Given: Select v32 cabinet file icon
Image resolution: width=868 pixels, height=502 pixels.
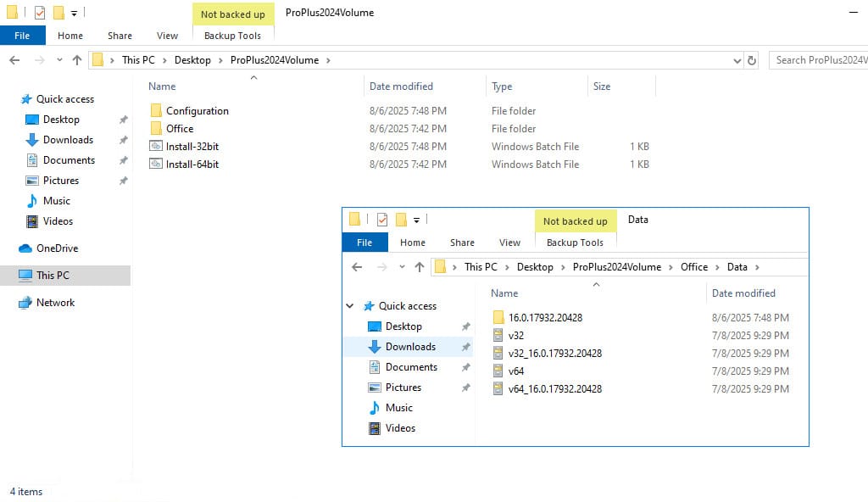Looking at the screenshot, I should 498,335.
